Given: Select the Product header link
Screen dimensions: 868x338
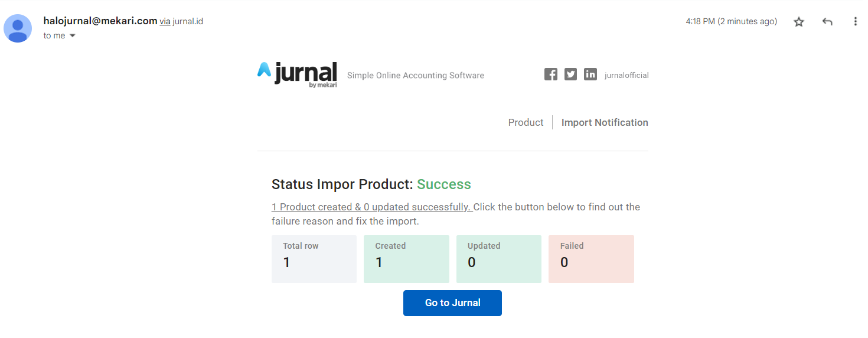Looking at the screenshot, I should 526,122.
